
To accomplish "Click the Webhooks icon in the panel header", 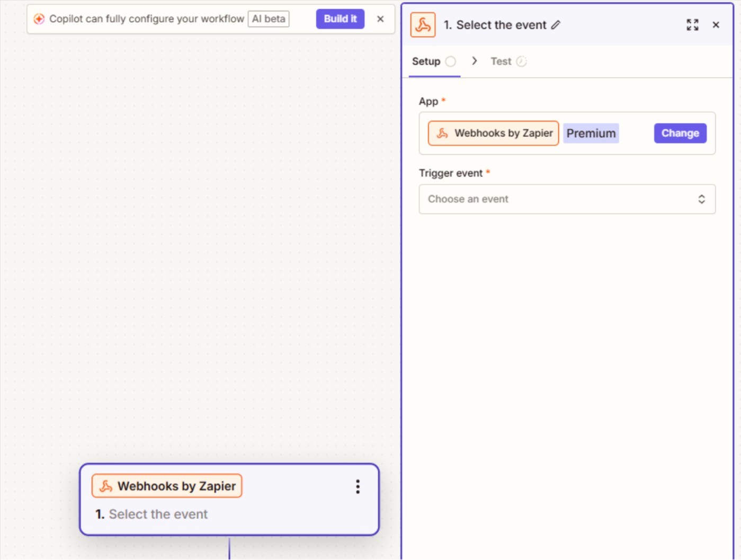I will pyautogui.click(x=423, y=25).
